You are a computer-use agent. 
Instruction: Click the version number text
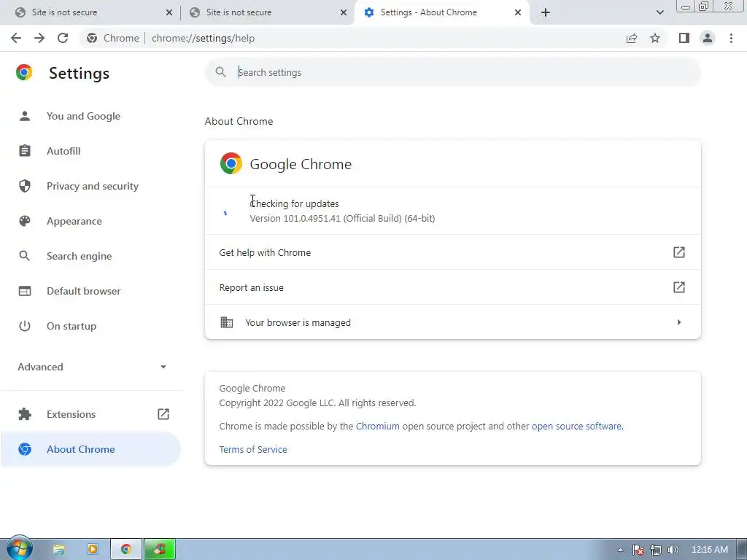point(342,219)
